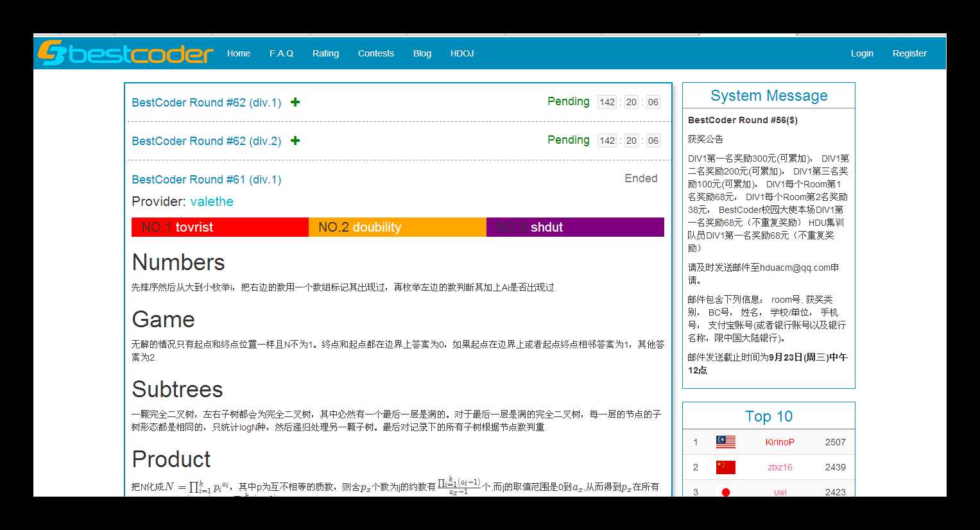Select the Product problem heading

click(x=171, y=459)
